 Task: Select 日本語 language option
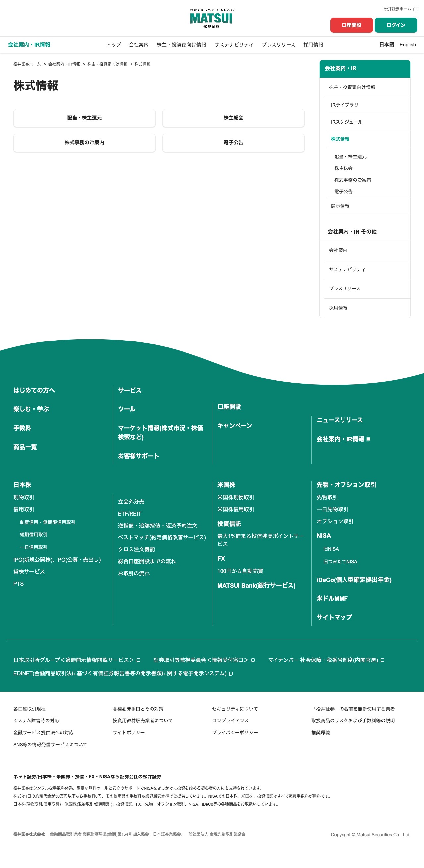coord(387,45)
